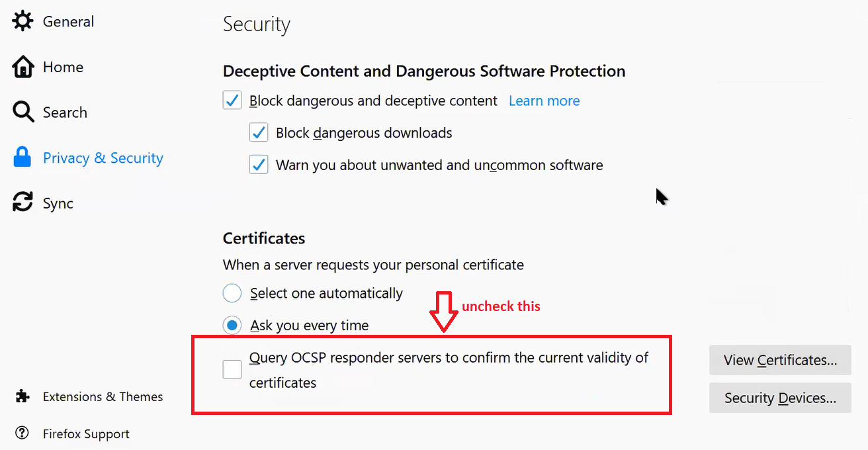Uncheck 'Block dangerous downloads'
Viewport: 868px width, 450px height.
pos(259,132)
